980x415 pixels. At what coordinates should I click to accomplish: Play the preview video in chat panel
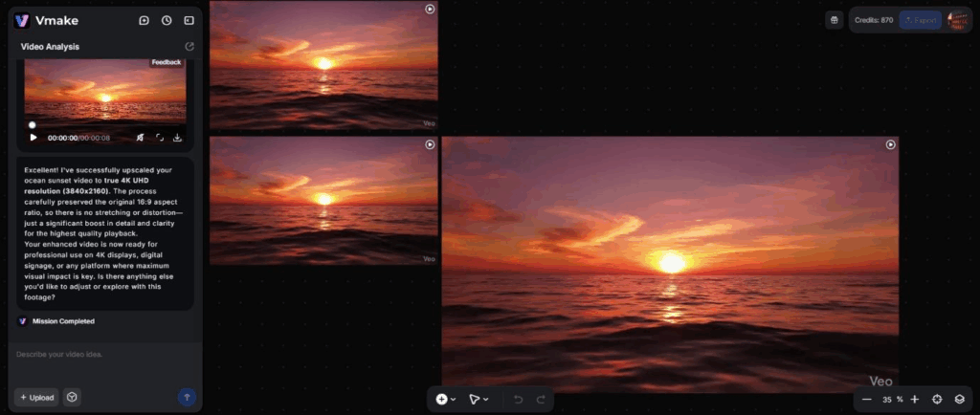33,138
